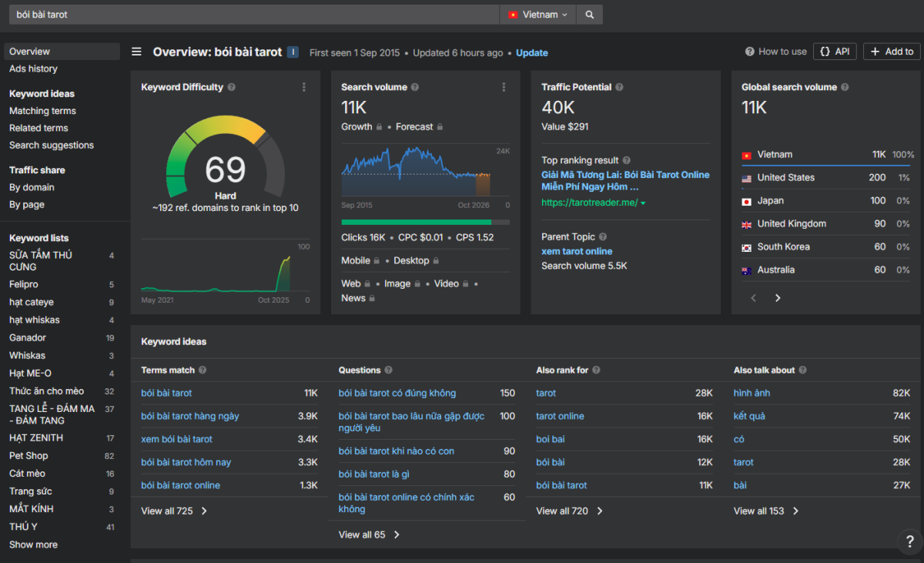
Task: Open Search volume three-dot options menu
Action: coord(504,87)
